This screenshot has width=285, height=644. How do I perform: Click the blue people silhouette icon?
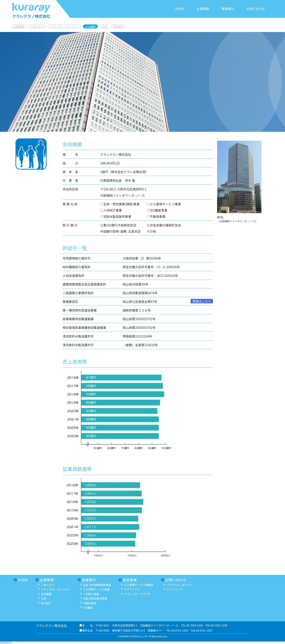pyautogui.click(x=31, y=154)
